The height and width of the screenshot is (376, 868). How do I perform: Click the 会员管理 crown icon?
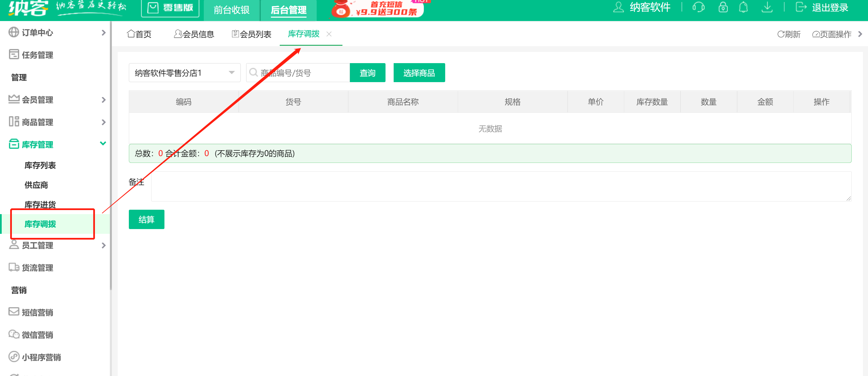click(x=13, y=99)
